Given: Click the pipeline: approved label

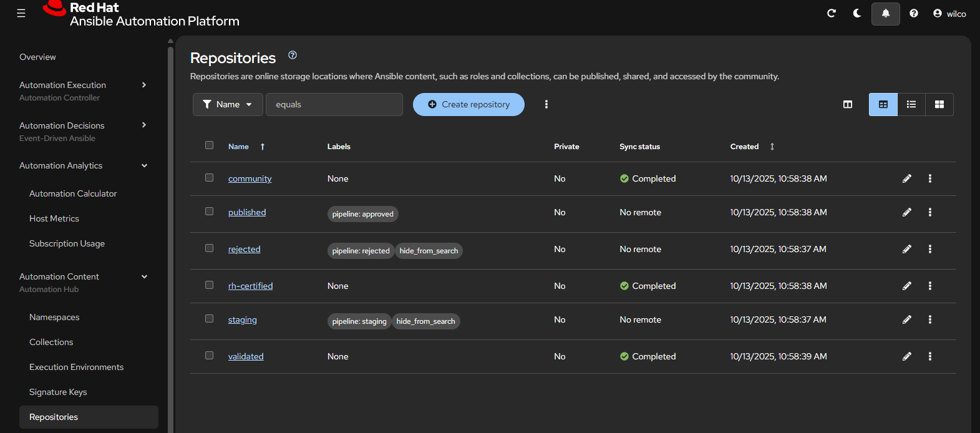Looking at the screenshot, I should coord(363,214).
